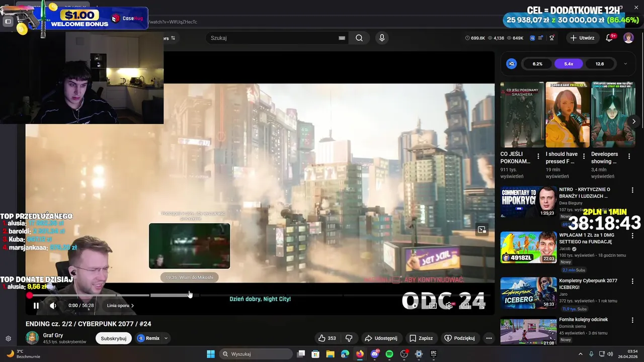
Task: Open the Kompletny Cyberpunk 2077 ICEBERG title
Action: click(x=588, y=284)
